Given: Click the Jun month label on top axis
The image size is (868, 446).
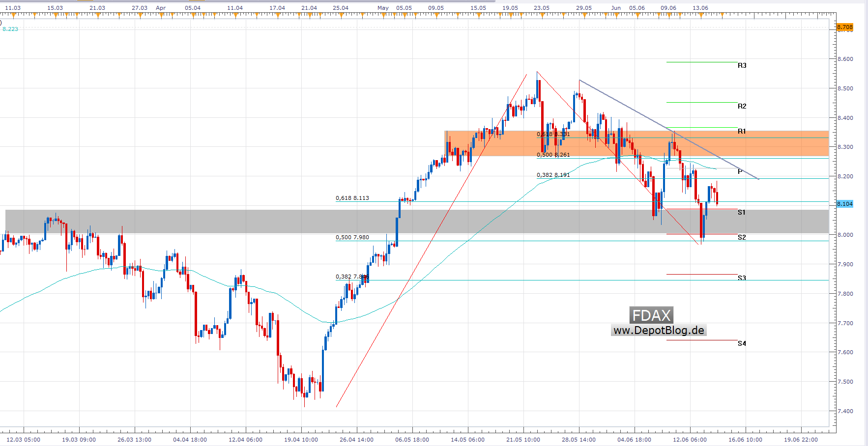Looking at the screenshot, I should point(616,8).
